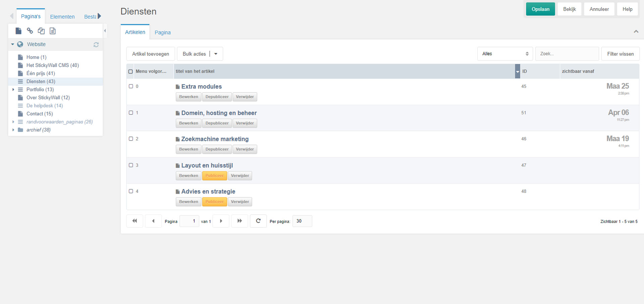Click the chain link icon in sidebar toolbar
Screen dimensions: 644x304
click(30, 31)
